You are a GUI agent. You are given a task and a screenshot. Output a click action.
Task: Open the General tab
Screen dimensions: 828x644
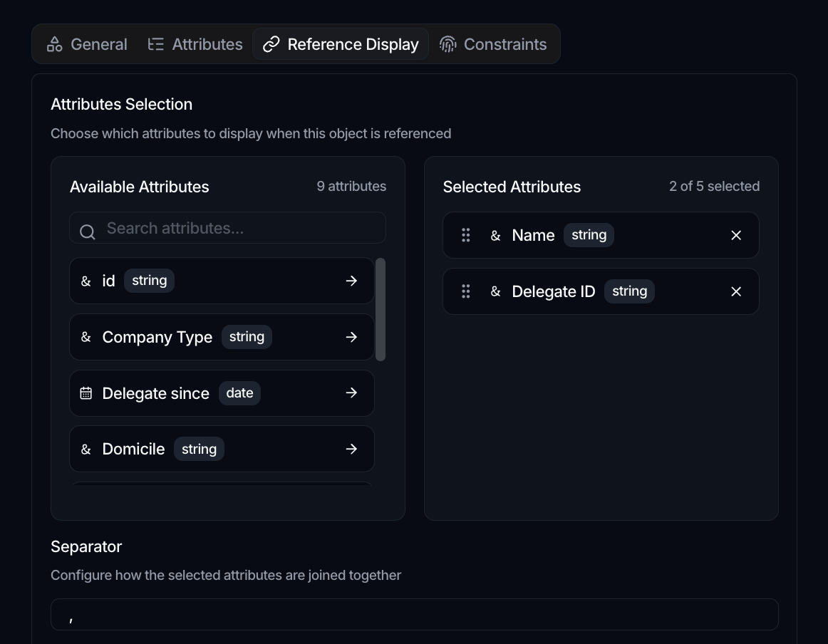[87, 44]
